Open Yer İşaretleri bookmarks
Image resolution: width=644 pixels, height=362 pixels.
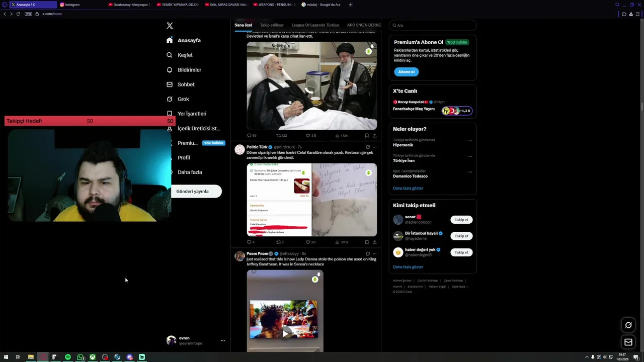pos(187,114)
